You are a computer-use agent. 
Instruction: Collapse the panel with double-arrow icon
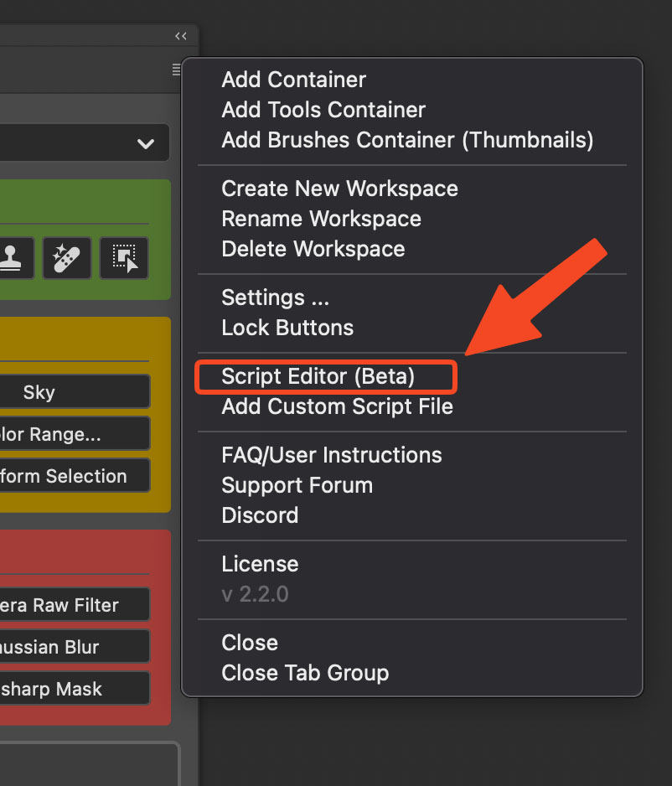click(x=181, y=36)
